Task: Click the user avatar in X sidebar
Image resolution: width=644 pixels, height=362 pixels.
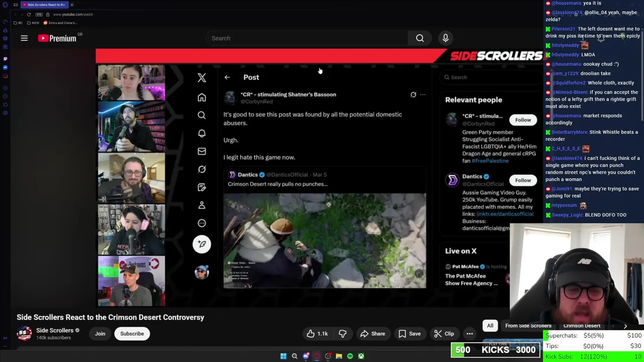Action: coord(202,273)
